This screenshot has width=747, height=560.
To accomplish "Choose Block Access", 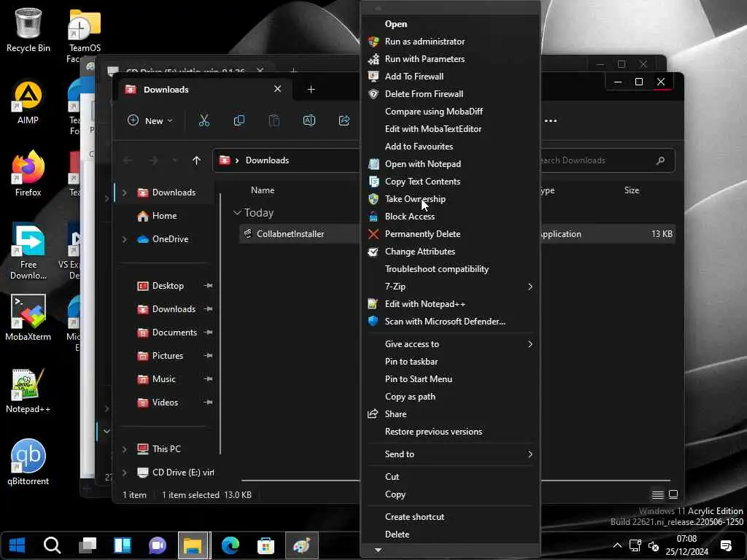I will [x=450, y=216].
